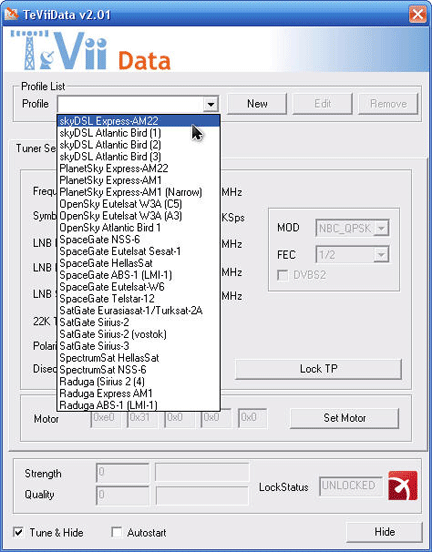The width and height of the screenshot is (432, 552).
Task: Enable the Autostart checkbox
Action: click(117, 532)
